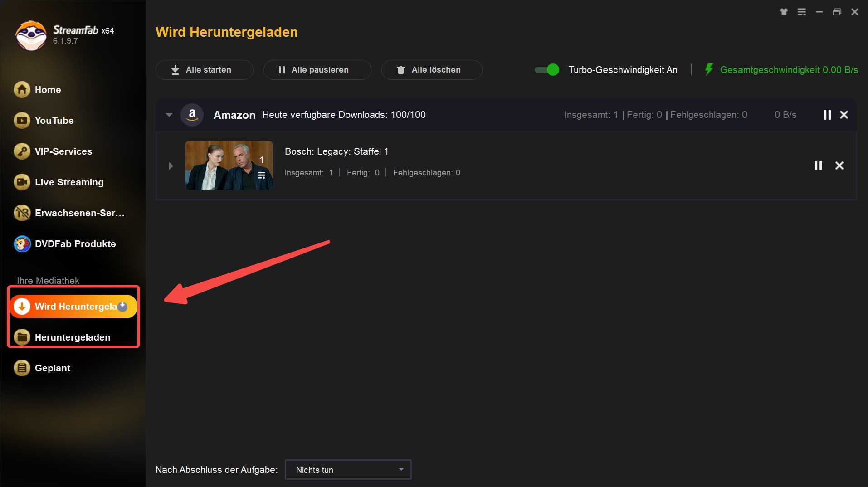Viewport: 868px width, 487px height.
Task: Open the Home section in sidebar
Action: pyautogui.click(x=37, y=90)
